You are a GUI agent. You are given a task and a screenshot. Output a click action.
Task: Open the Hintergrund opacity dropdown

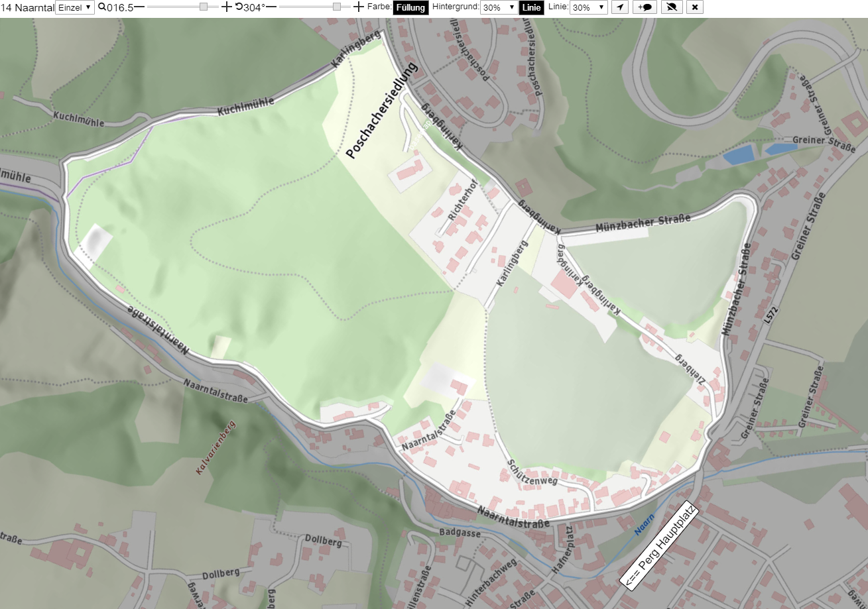[x=499, y=7]
